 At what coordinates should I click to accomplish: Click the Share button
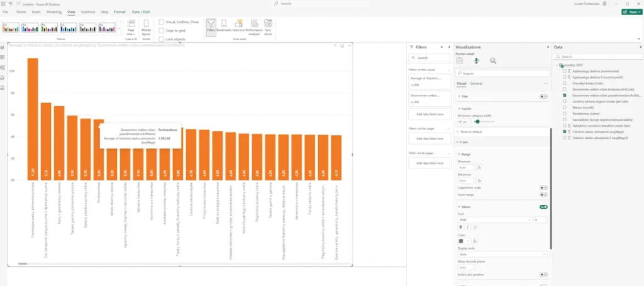pos(631,12)
